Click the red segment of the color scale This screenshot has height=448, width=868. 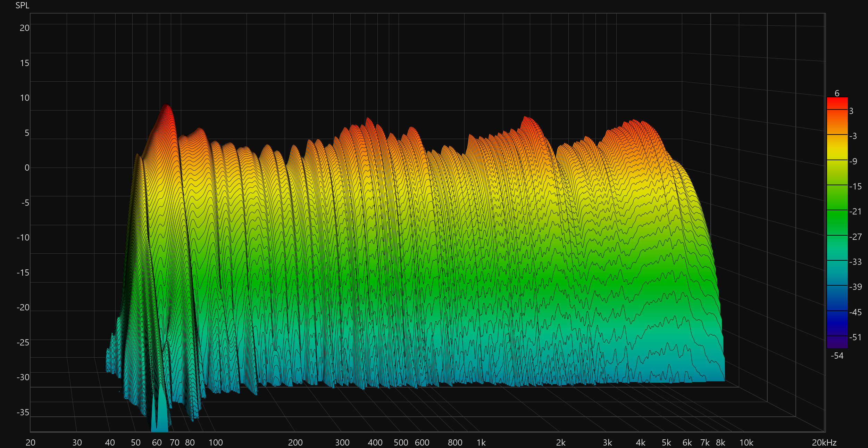(x=837, y=104)
